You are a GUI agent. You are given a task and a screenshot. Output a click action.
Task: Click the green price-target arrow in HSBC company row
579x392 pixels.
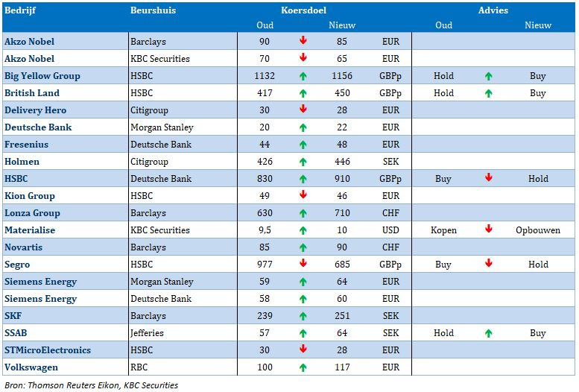303,179
